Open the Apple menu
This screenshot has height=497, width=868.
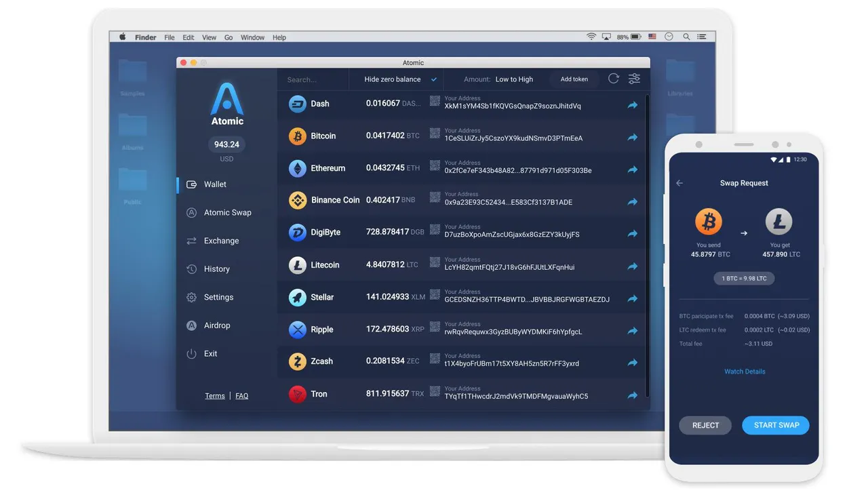coord(123,37)
